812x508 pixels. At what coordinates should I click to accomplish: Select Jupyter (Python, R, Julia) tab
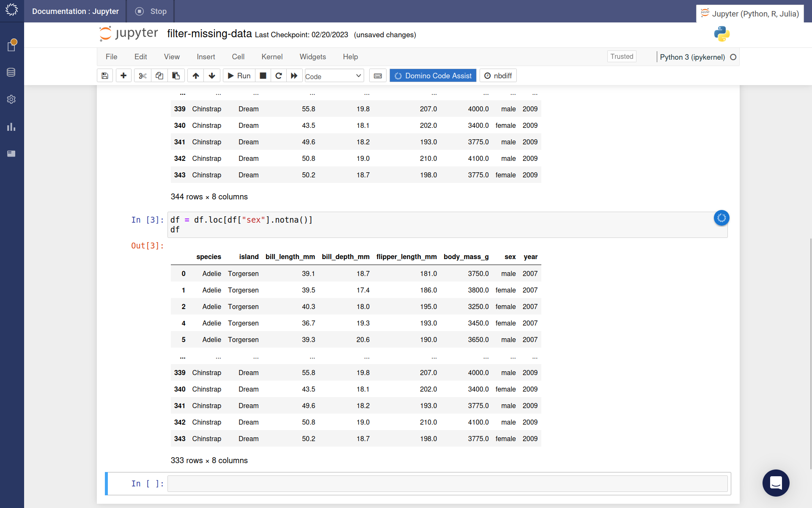(749, 14)
